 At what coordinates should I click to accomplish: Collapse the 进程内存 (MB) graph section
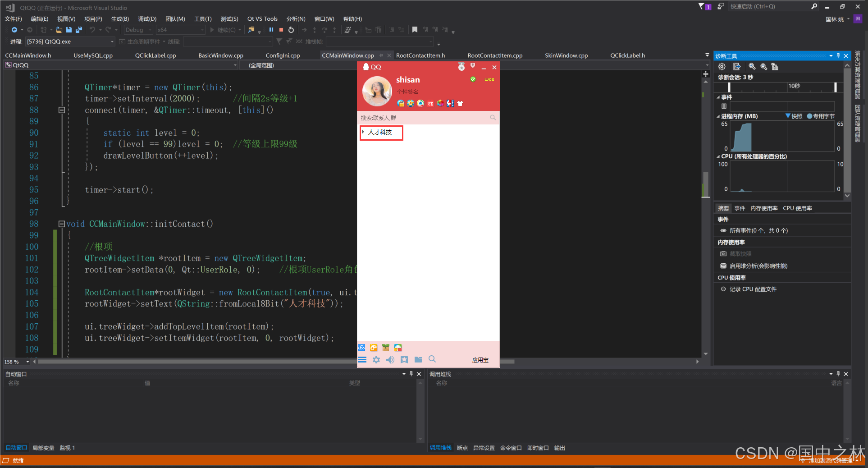click(718, 116)
